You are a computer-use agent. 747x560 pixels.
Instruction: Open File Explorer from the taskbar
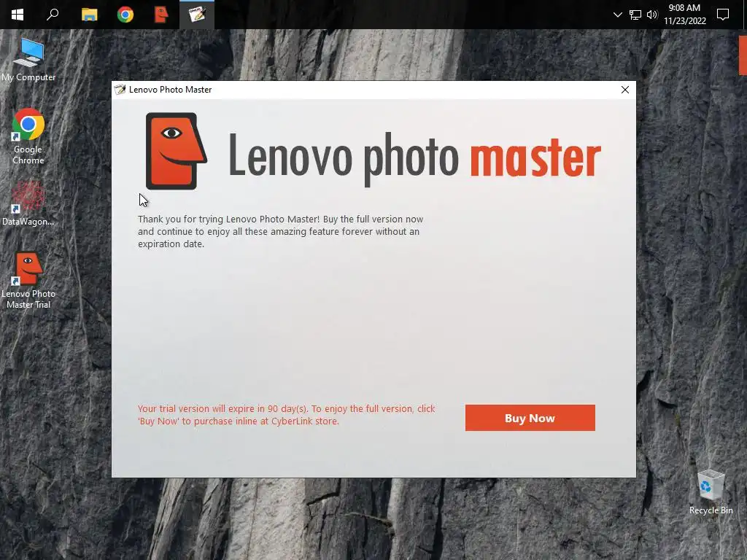(89, 15)
